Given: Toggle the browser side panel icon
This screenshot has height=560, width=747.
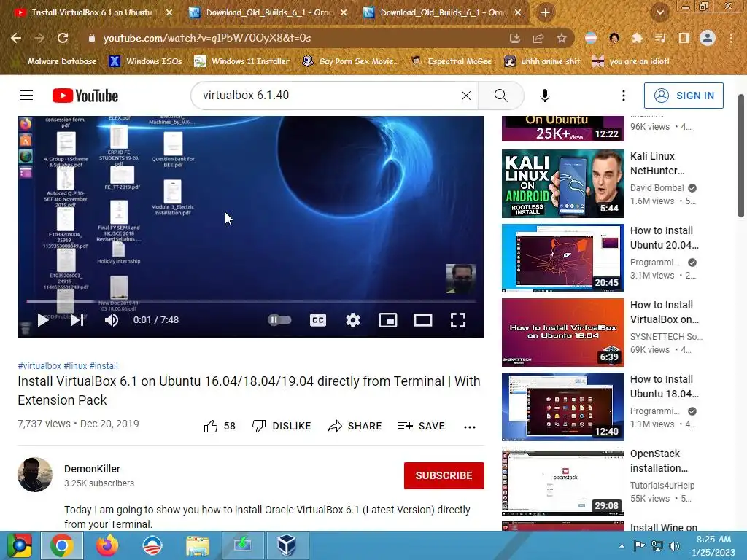Looking at the screenshot, I should (684, 38).
